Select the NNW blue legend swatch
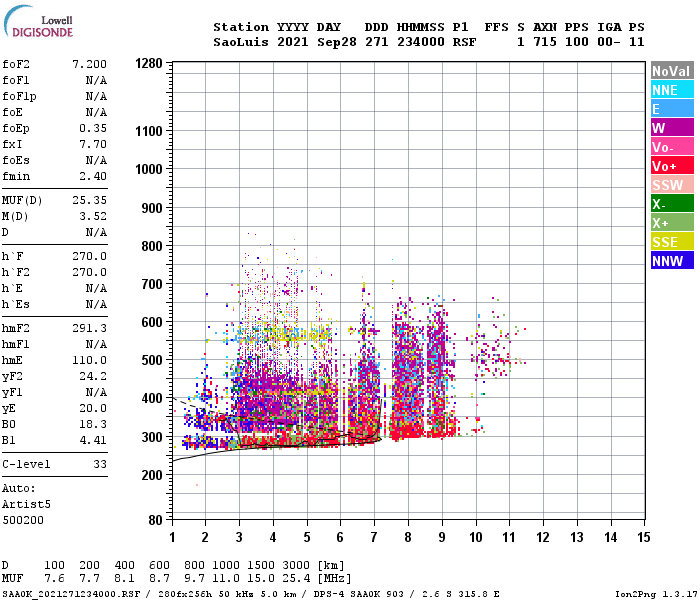Viewport: 700px width, 600px height. pyautogui.click(x=672, y=261)
